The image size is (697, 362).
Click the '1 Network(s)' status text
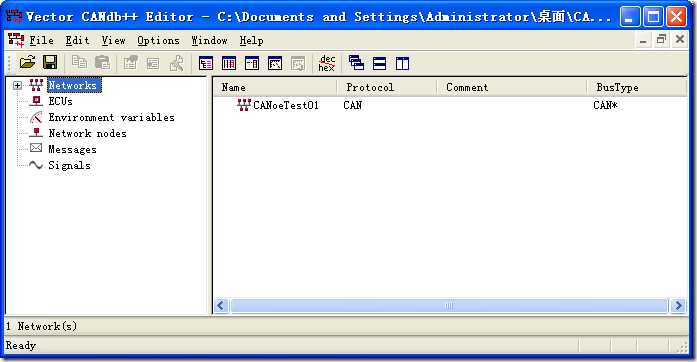pos(41,326)
